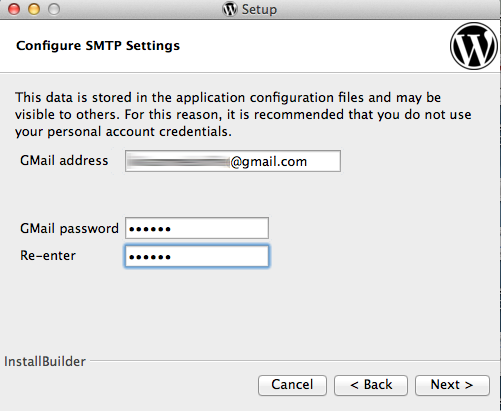Click the WordPress icon in the title bar
The image size is (501, 411).
(x=230, y=9)
